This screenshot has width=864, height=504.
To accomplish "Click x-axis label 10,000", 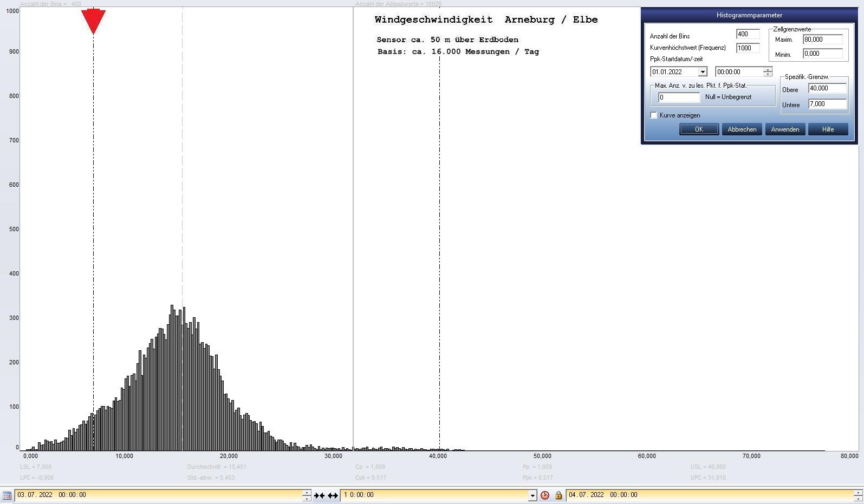I will coord(124,456).
